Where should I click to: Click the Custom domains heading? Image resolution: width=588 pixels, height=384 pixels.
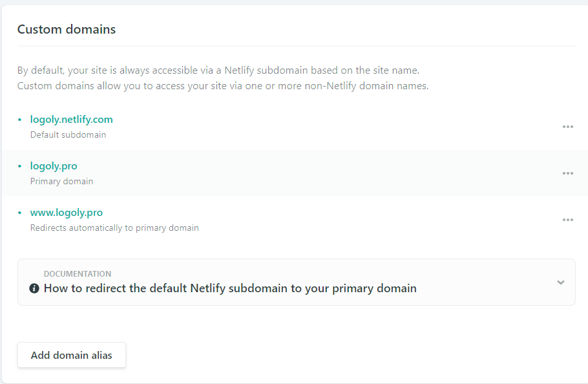(67, 29)
